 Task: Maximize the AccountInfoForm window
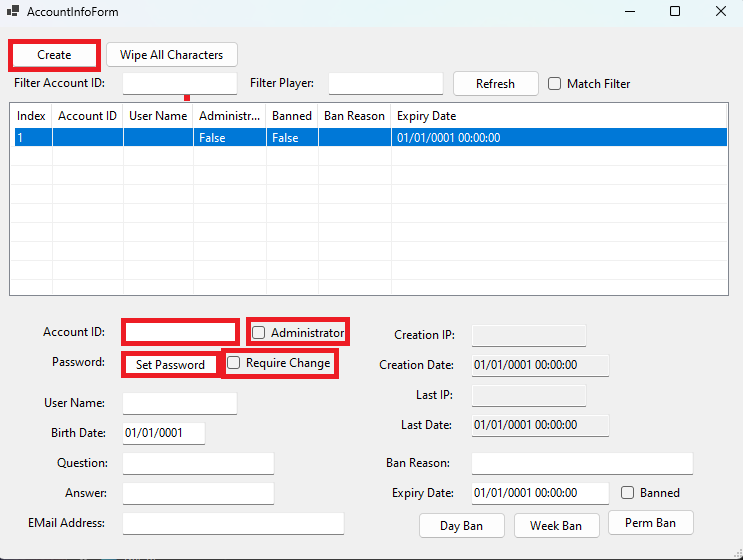point(675,11)
